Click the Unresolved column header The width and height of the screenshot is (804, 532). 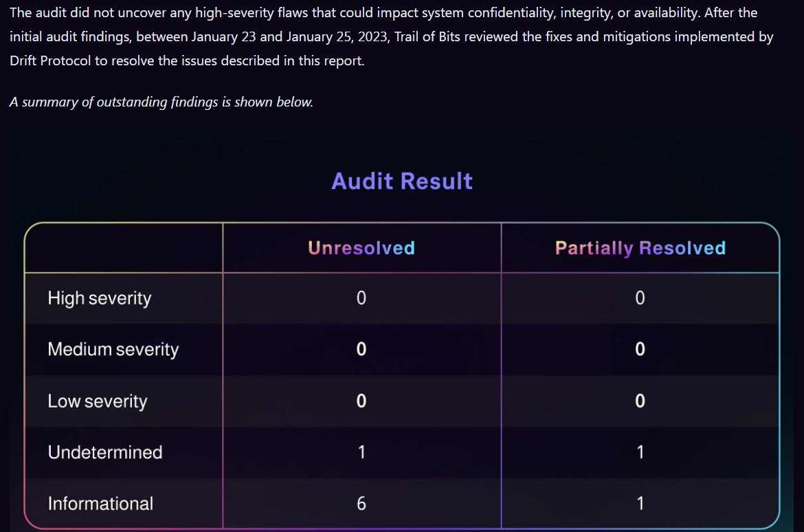pyautogui.click(x=361, y=248)
